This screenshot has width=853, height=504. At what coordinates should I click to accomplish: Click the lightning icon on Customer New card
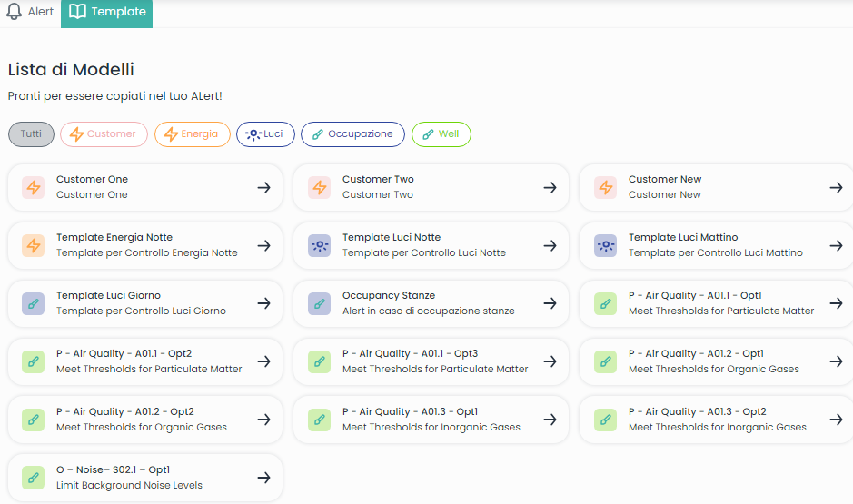click(606, 187)
